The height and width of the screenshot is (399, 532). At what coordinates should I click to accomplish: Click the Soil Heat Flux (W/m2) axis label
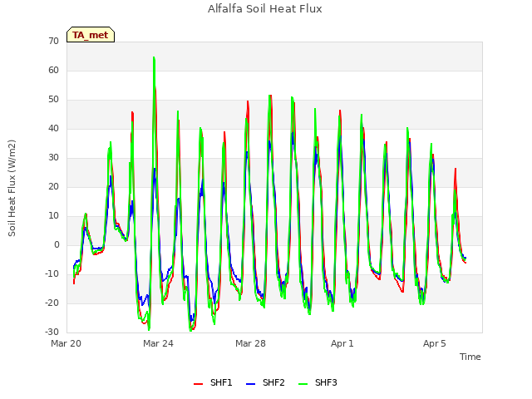[x=12, y=188]
